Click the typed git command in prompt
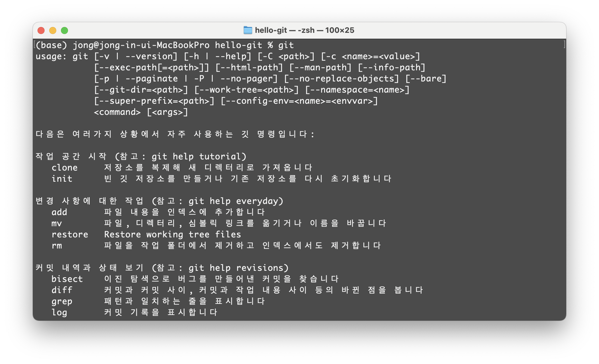The image size is (599, 364). (x=286, y=45)
